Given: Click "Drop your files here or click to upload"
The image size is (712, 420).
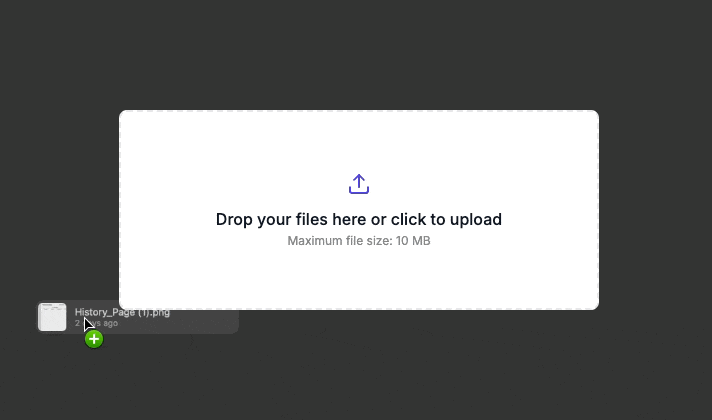Looking at the screenshot, I should point(359,219).
